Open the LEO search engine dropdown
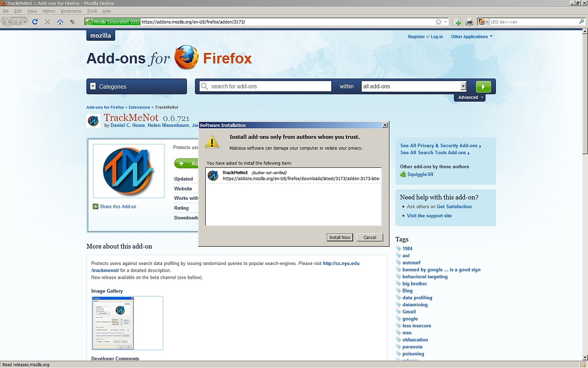The height and width of the screenshot is (368, 588). 483,22
